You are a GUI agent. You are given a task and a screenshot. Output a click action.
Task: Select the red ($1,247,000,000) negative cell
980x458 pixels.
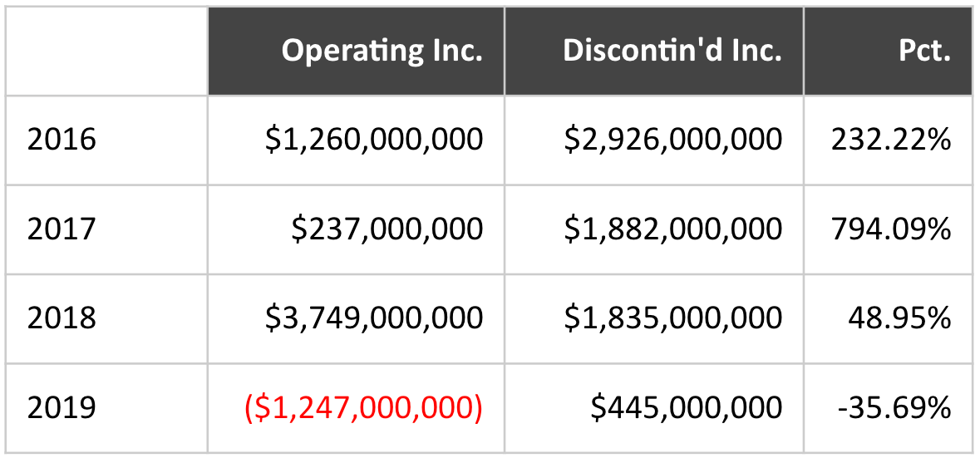pyautogui.click(x=363, y=407)
